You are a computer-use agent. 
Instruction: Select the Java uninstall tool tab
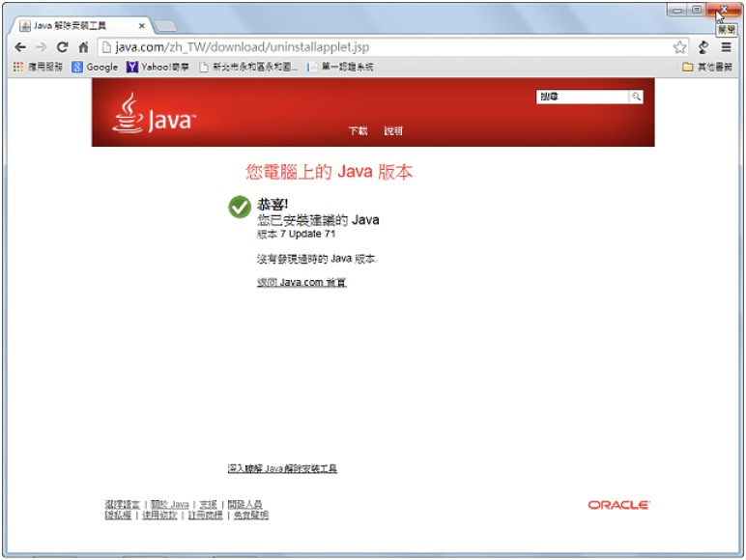click(78, 26)
